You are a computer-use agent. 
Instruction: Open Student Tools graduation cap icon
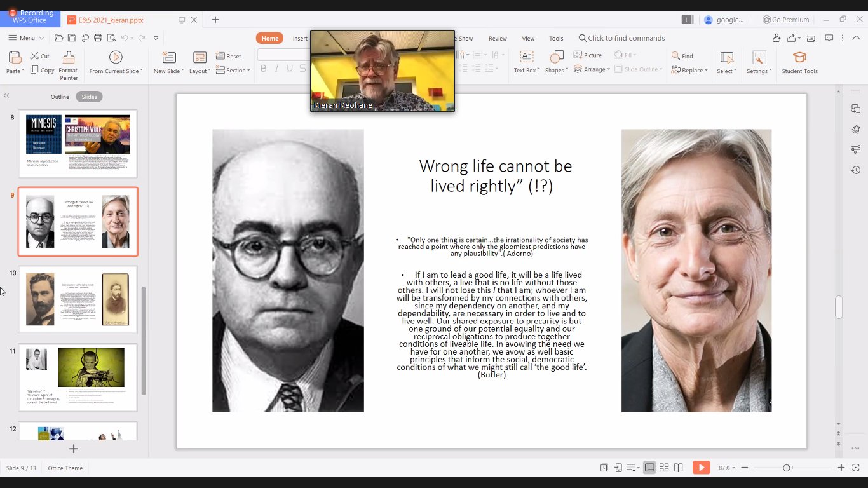[x=800, y=57]
